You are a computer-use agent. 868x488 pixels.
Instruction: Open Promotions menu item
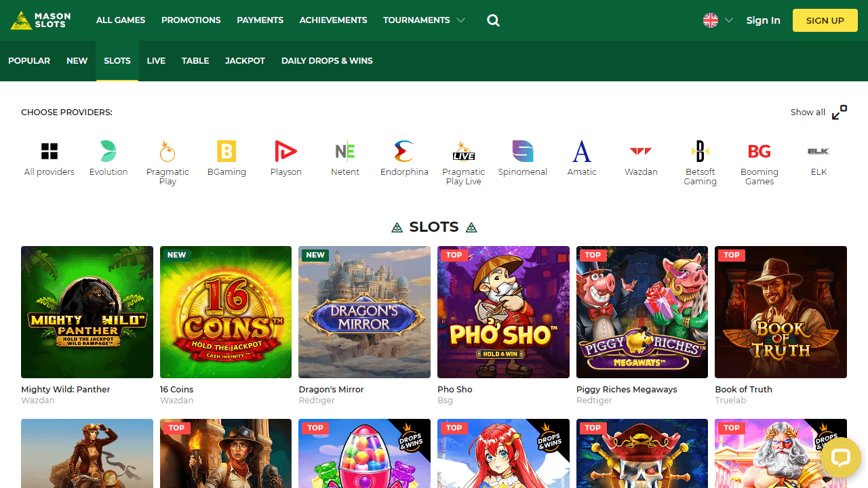pyautogui.click(x=191, y=20)
